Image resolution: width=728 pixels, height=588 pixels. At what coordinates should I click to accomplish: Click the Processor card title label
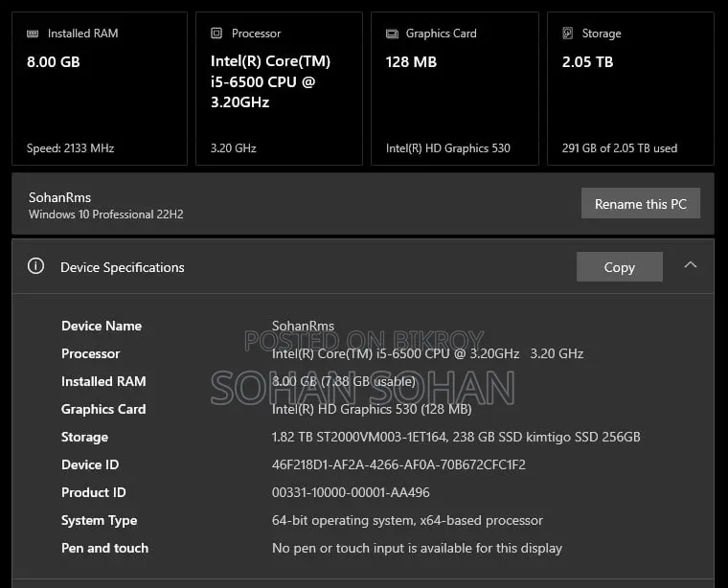pyautogui.click(x=257, y=34)
